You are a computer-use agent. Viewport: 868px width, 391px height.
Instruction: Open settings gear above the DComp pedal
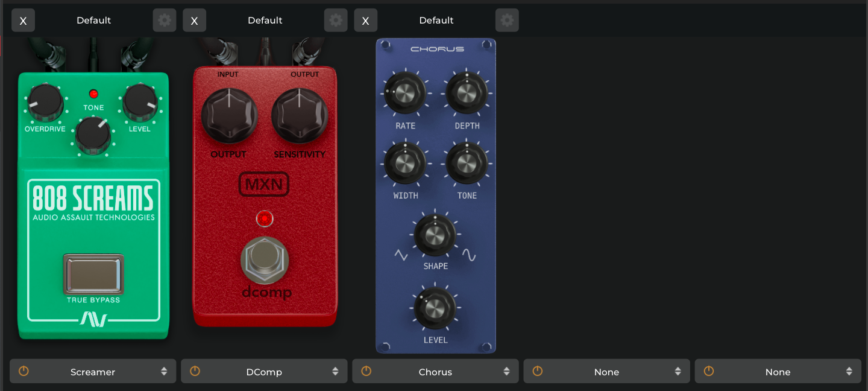[x=336, y=21]
